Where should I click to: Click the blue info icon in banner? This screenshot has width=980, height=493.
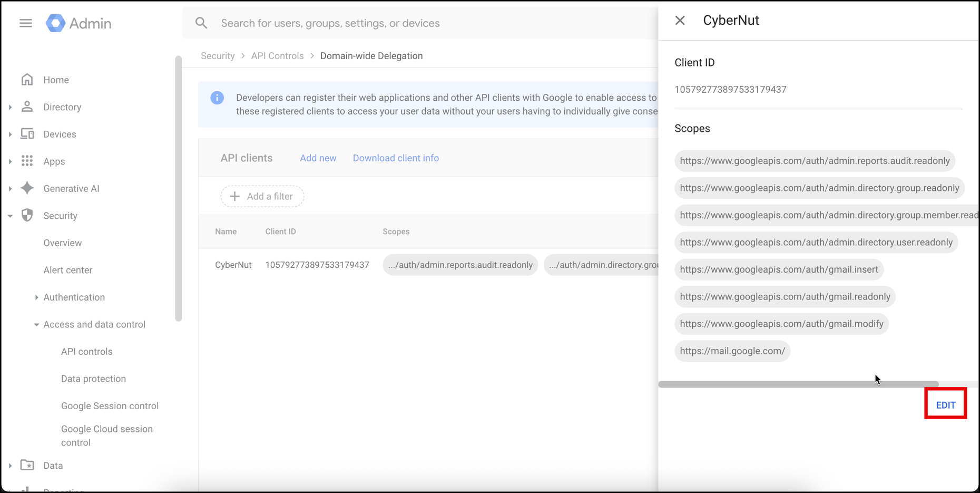click(x=217, y=98)
